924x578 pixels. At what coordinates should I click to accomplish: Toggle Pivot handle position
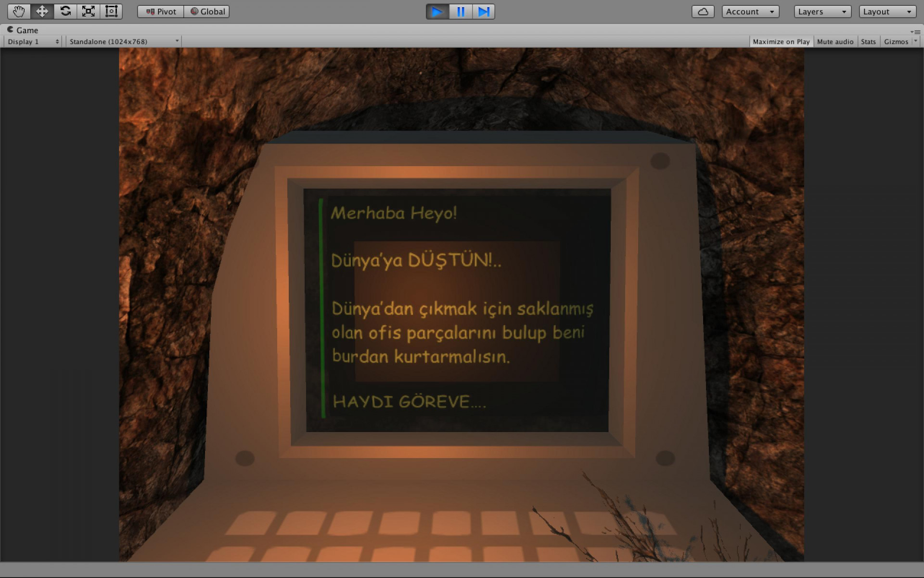point(161,12)
